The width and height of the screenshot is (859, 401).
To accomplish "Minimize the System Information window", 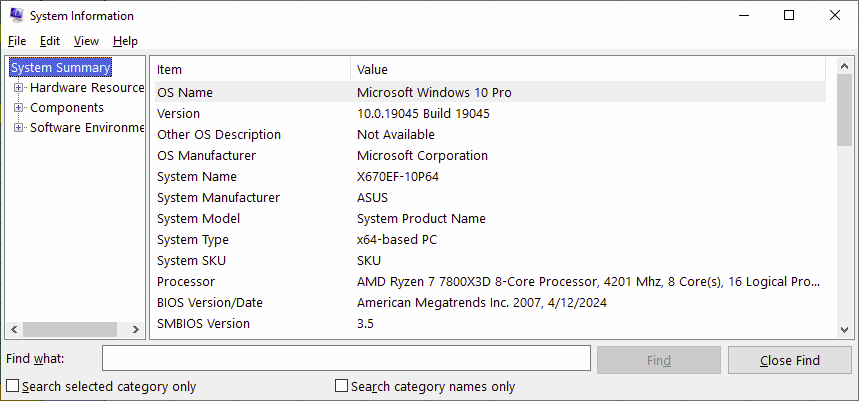I will coord(743,15).
